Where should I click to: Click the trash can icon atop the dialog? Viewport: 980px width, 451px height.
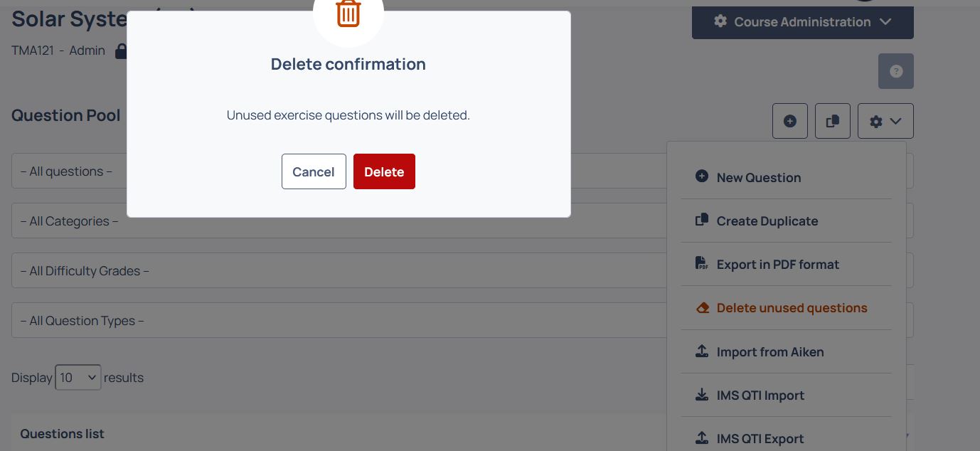point(348,14)
